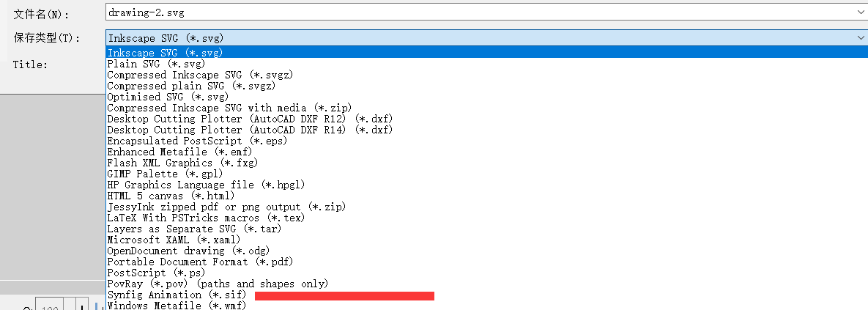Pick Optimised SVG (*.svg) option
The width and height of the screenshot is (868, 310).
[168, 97]
